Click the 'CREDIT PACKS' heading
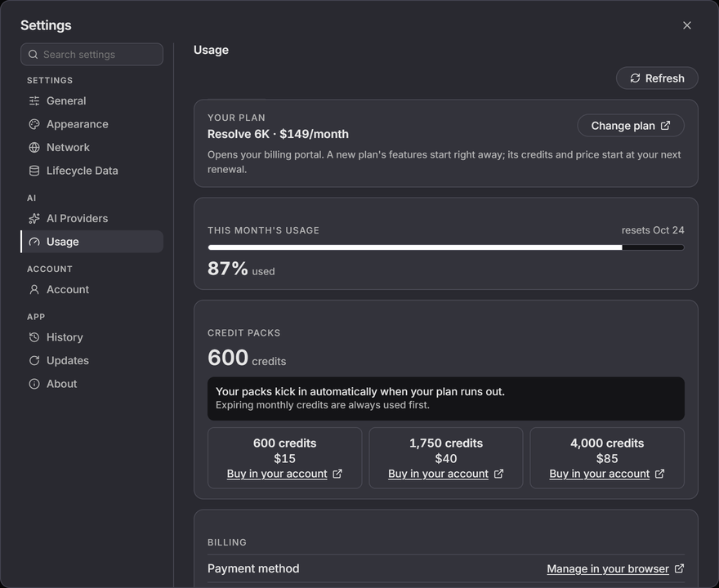 [243, 333]
